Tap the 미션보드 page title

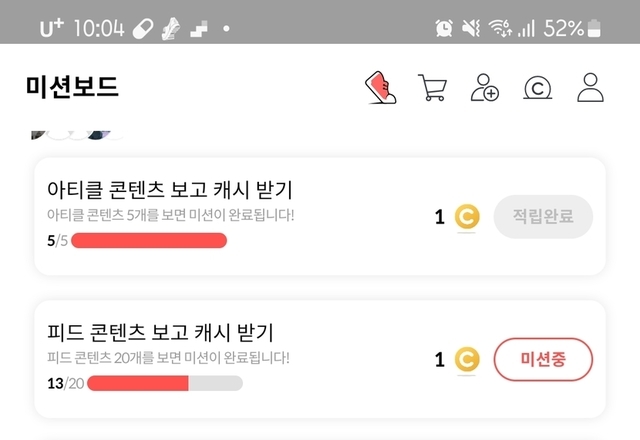pyautogui.click(x=72, y=87)
